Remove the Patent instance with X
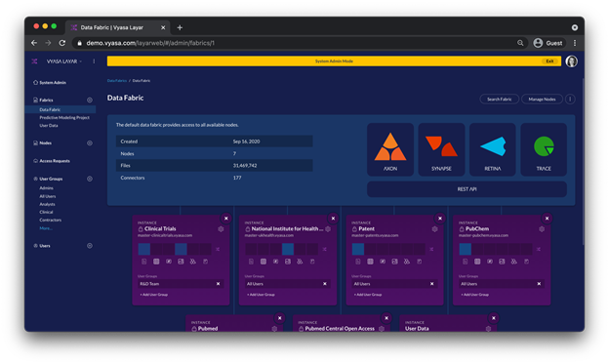The width and height of the screenshot is (609, 364). tap(440, 219)
